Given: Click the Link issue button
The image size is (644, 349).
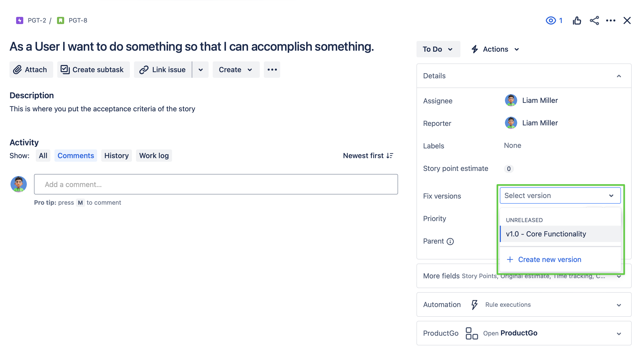Looking at the screenshot, I should (x=163, y=70).
